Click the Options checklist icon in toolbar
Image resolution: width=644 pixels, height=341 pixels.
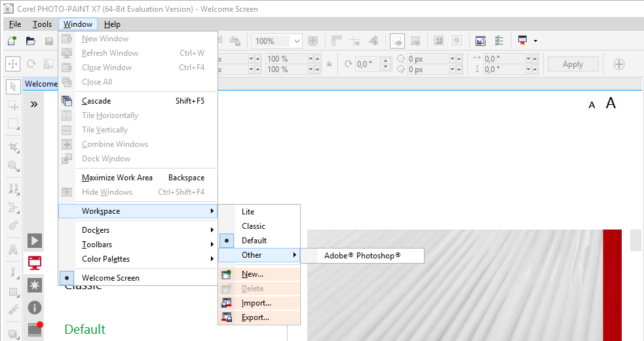(x=499, y=41)
